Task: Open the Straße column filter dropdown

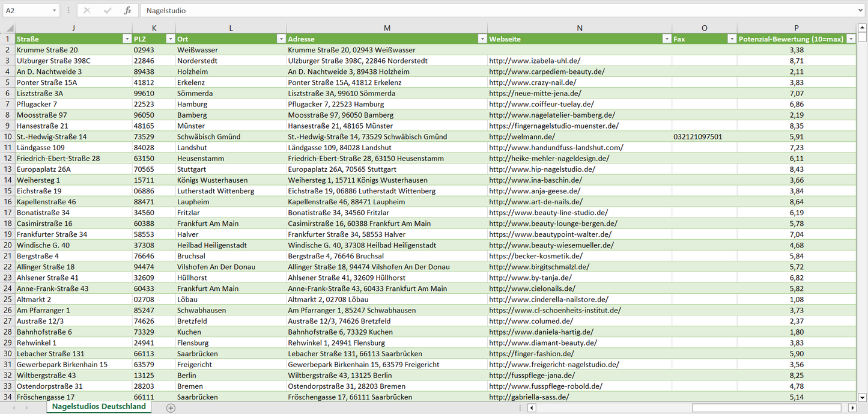Action: coord(127,39)
